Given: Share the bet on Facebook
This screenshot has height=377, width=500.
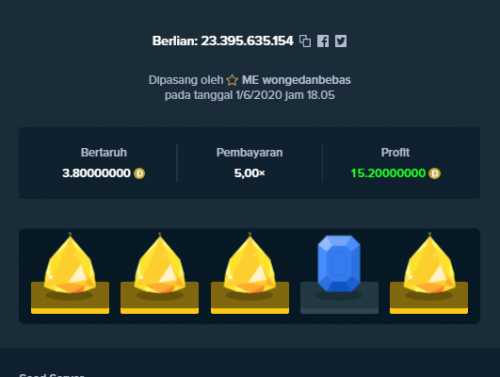Looking at the screenshot, I should point(323,41).
